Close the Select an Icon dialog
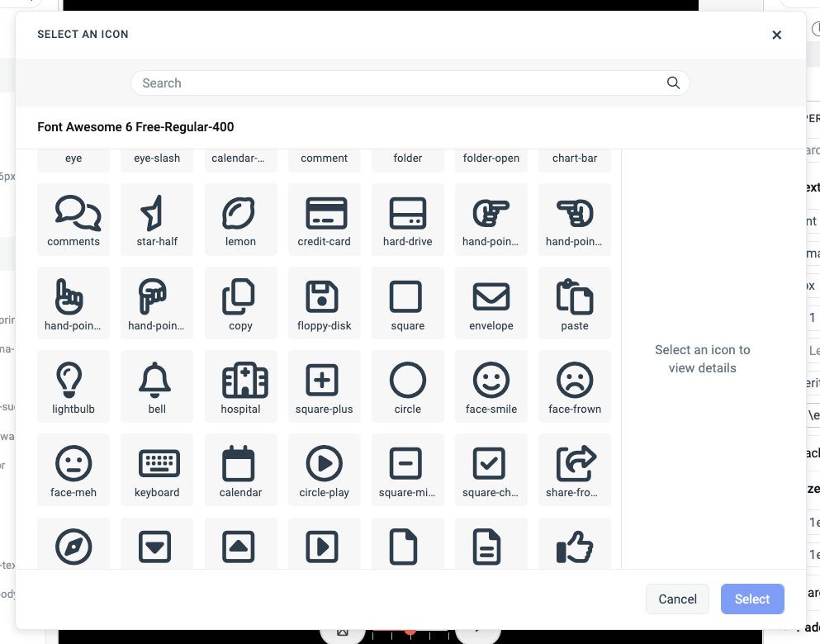 pos(776,35)
